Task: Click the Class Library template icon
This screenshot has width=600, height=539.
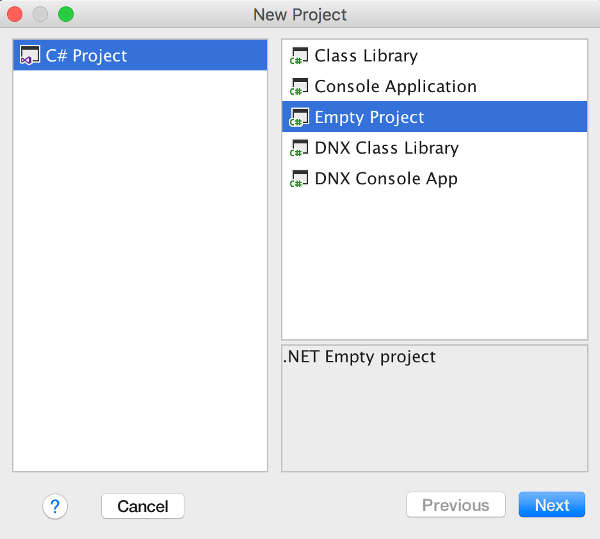Action: click(x=298, y=56)
